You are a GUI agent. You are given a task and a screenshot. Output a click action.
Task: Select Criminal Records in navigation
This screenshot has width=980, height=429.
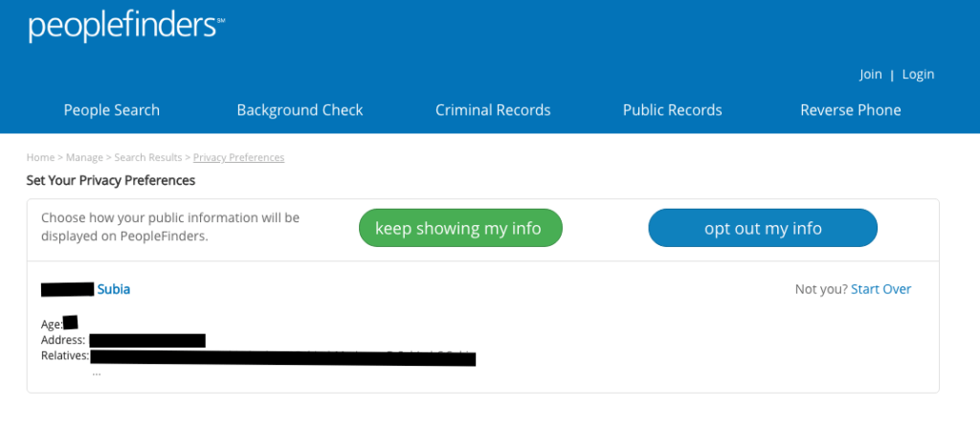click(x=493, y=110)
